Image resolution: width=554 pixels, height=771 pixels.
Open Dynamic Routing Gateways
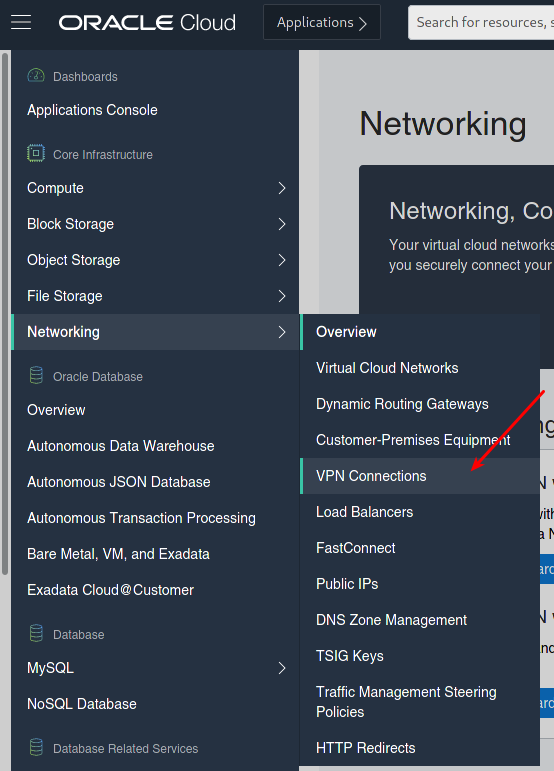420,404
